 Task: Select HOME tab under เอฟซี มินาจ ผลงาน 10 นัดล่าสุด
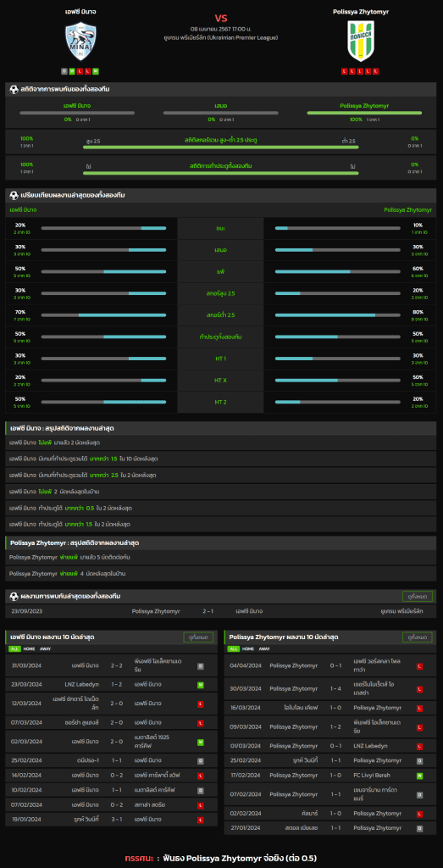[x=29, y=648]
